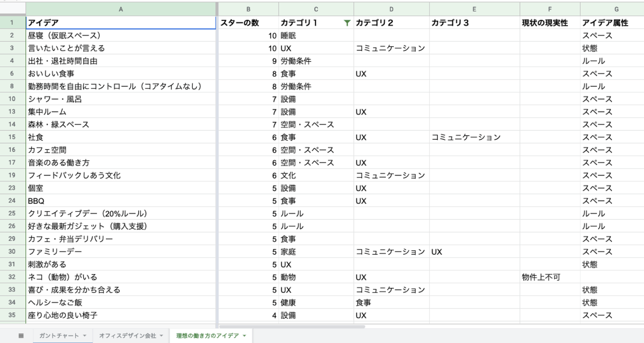Select the ファミリーデー cell
The image size is (644, 343).
[x=121, y=252]
